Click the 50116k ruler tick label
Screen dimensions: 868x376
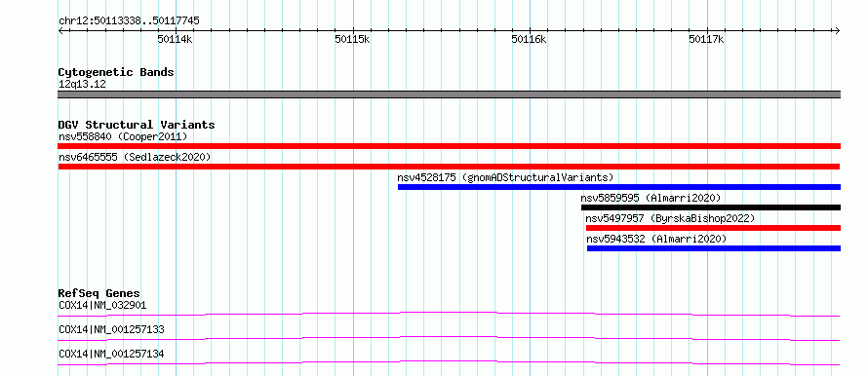click(530, 40)
